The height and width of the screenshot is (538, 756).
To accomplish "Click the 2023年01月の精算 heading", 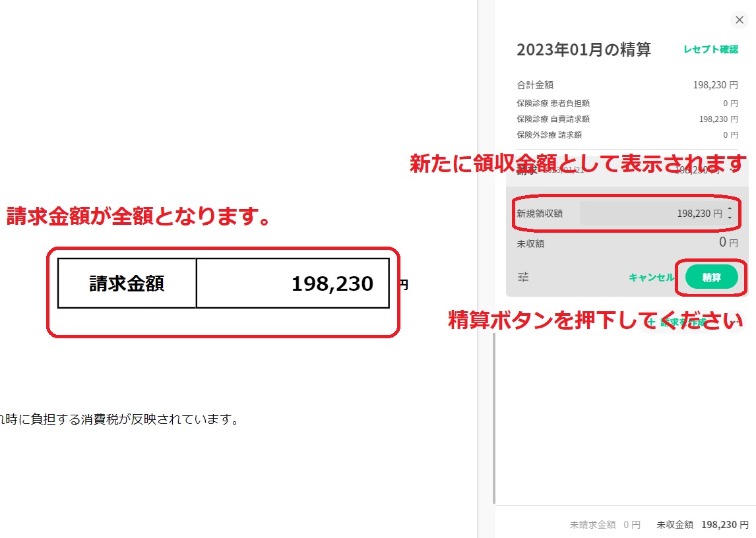I will (x=583, y=50).
